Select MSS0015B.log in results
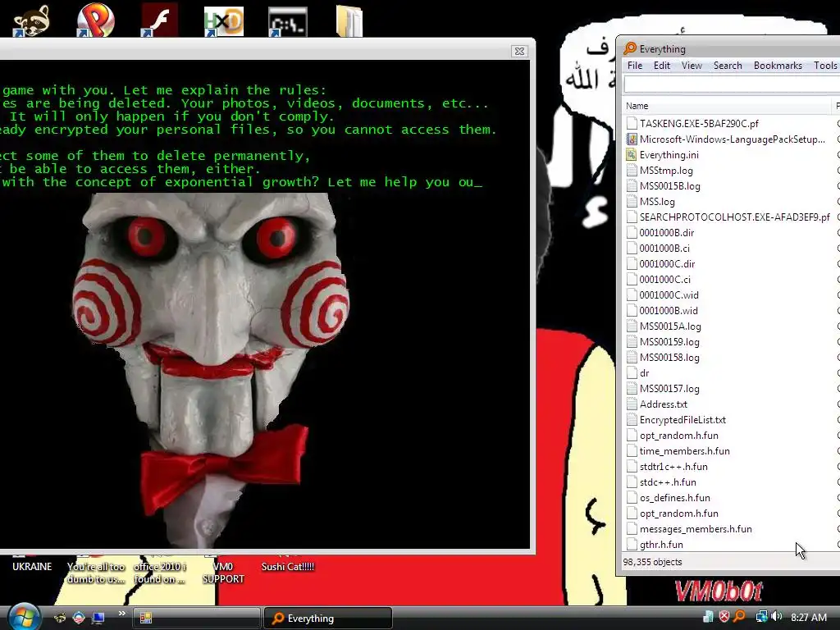 click(x=669, y=186)
